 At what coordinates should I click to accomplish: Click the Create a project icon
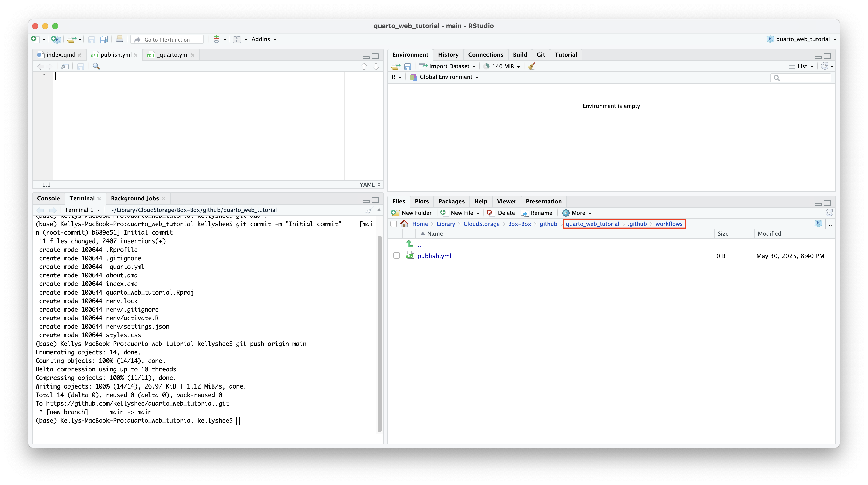coord(56,39)
